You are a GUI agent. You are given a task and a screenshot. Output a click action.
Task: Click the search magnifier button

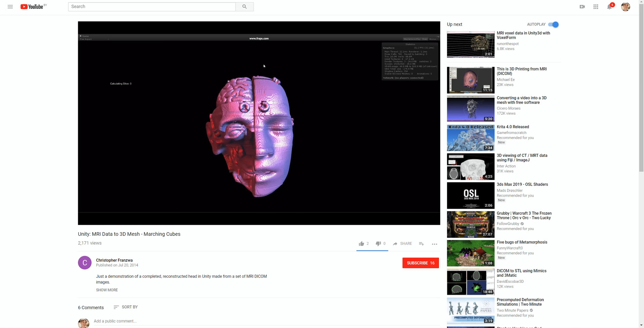pos(245,7)
